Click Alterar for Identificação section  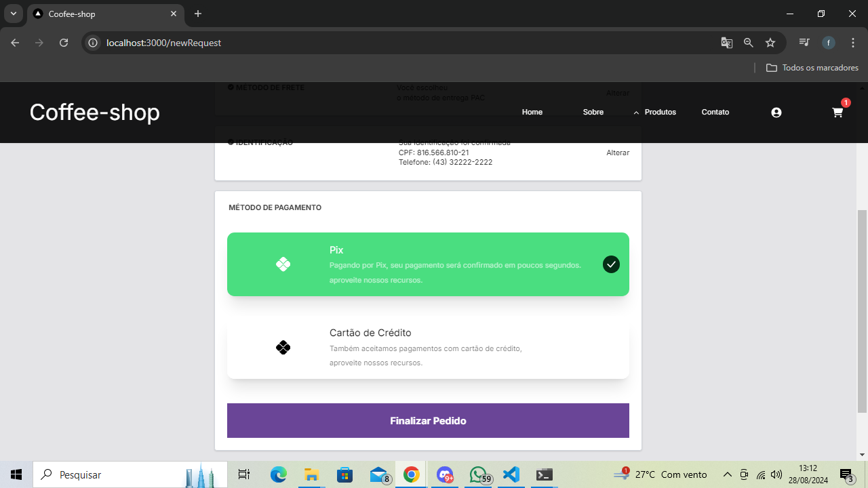point(618,153)
